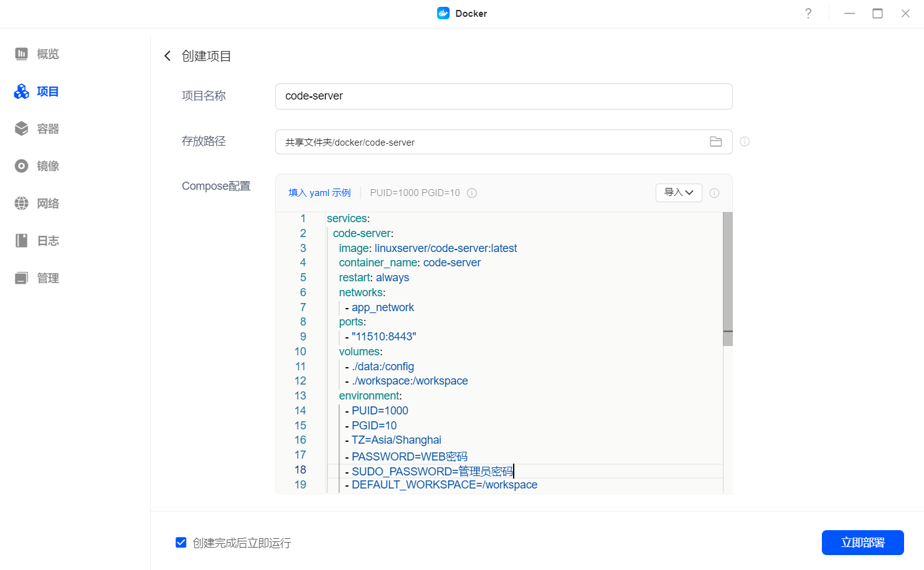
Task: Open the folder browser icon in 存放路径
Action: click(715, 142)
